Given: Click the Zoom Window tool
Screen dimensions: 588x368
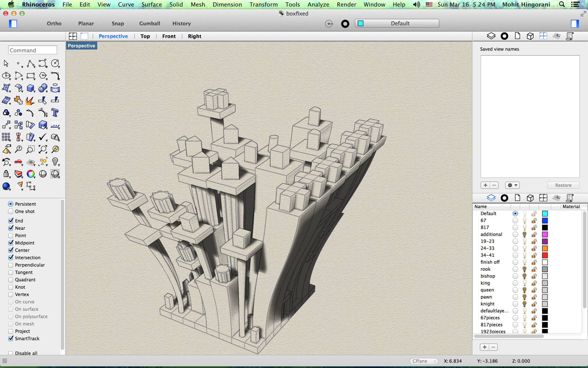Looking at the screenshot, I should pyautogui.click(x=31, y=149).
